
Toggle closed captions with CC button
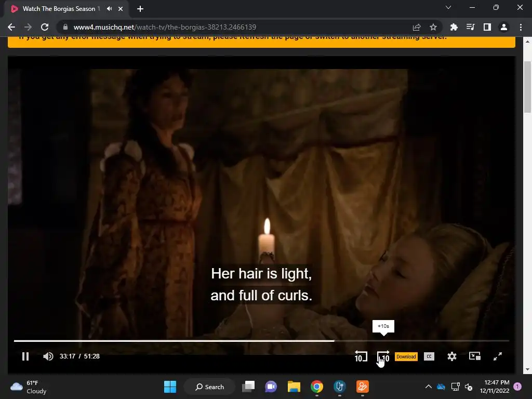pos(429,356)
